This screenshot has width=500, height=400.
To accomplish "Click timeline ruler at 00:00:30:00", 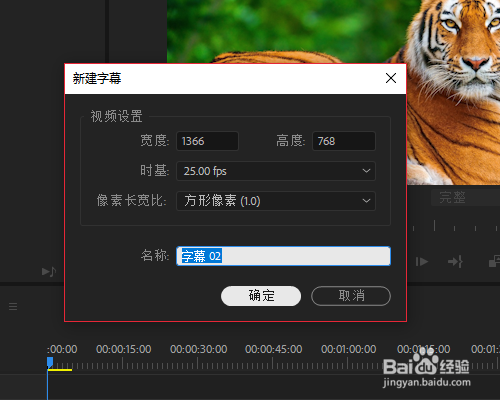I will pos(198,349).
